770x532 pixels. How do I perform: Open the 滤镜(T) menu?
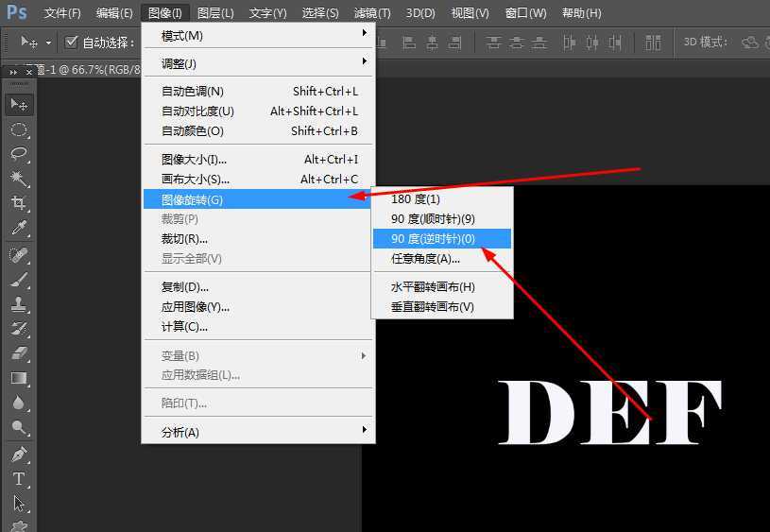pos(370,13)
